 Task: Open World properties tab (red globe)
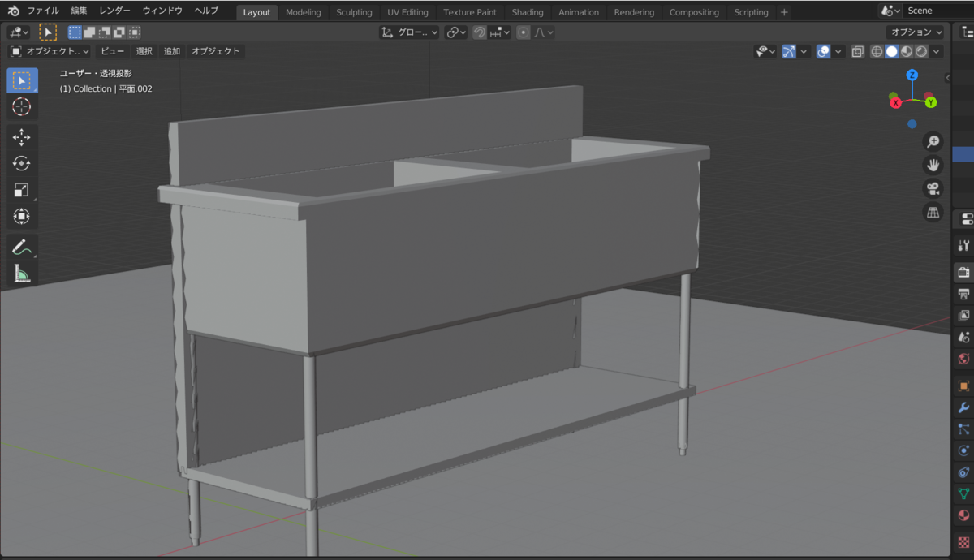(x=964, y=359)
